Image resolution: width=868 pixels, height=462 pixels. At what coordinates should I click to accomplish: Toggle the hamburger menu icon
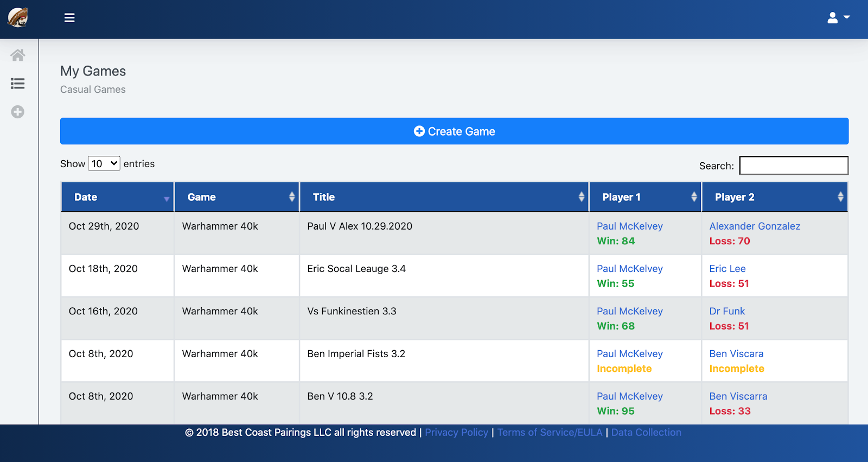(x=69, y=18)
